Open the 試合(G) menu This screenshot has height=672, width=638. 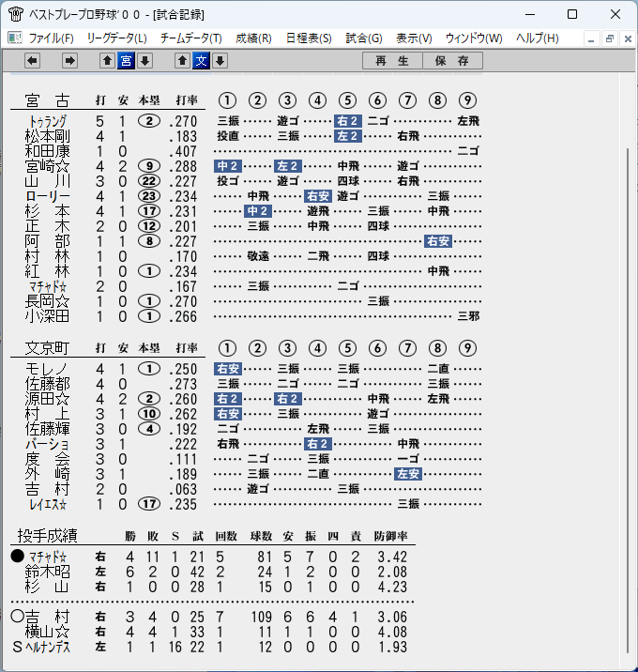pyautogui.click(x=364, y=38)
